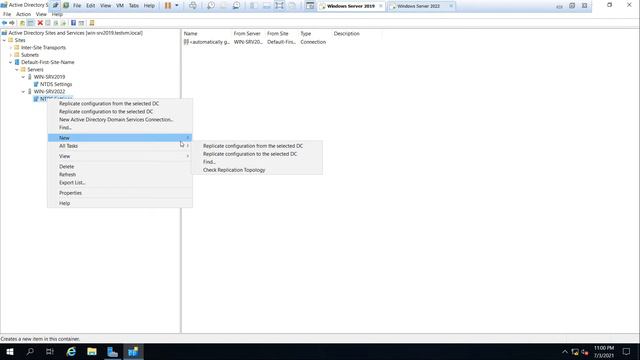Open the notification center icon

pyautogui.click(x=626, y=351)
